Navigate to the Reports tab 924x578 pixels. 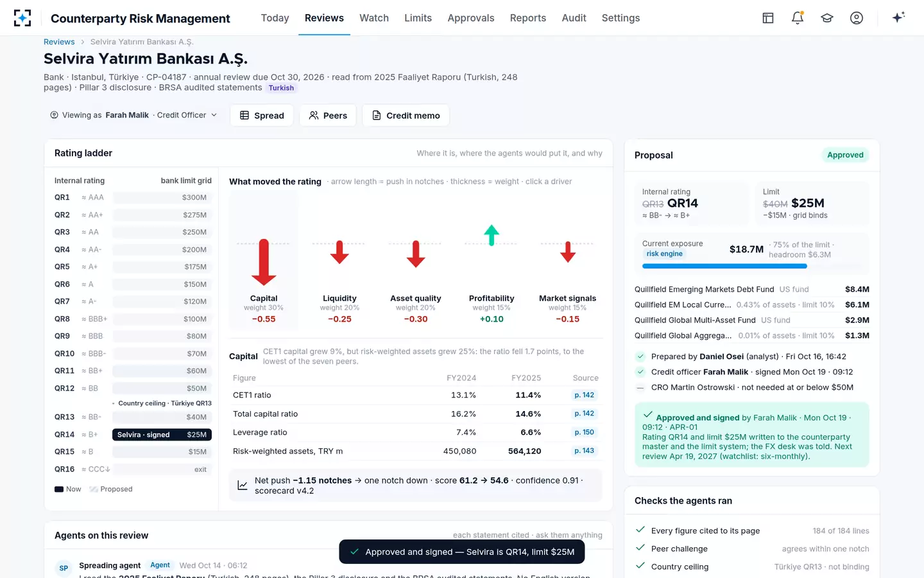point(528,18)
